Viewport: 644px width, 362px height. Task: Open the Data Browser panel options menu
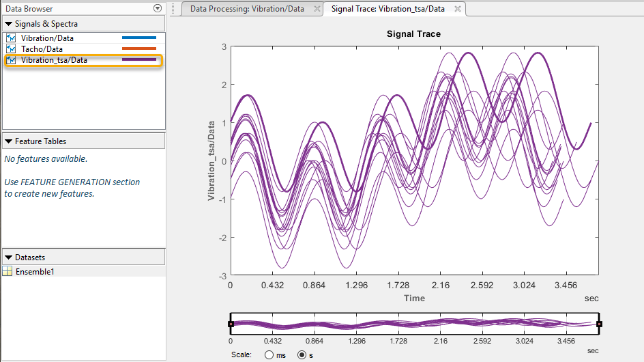point(158,8)
